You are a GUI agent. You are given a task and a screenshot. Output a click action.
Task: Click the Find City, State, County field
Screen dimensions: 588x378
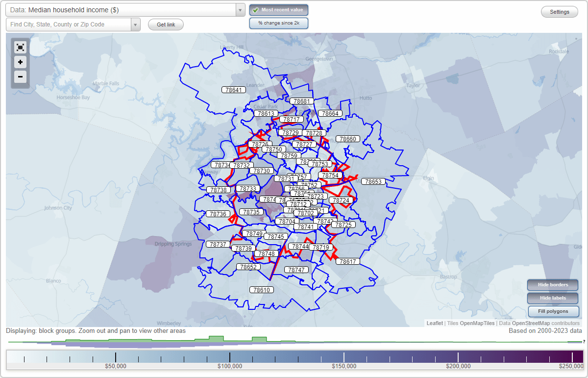click(69, 25)
